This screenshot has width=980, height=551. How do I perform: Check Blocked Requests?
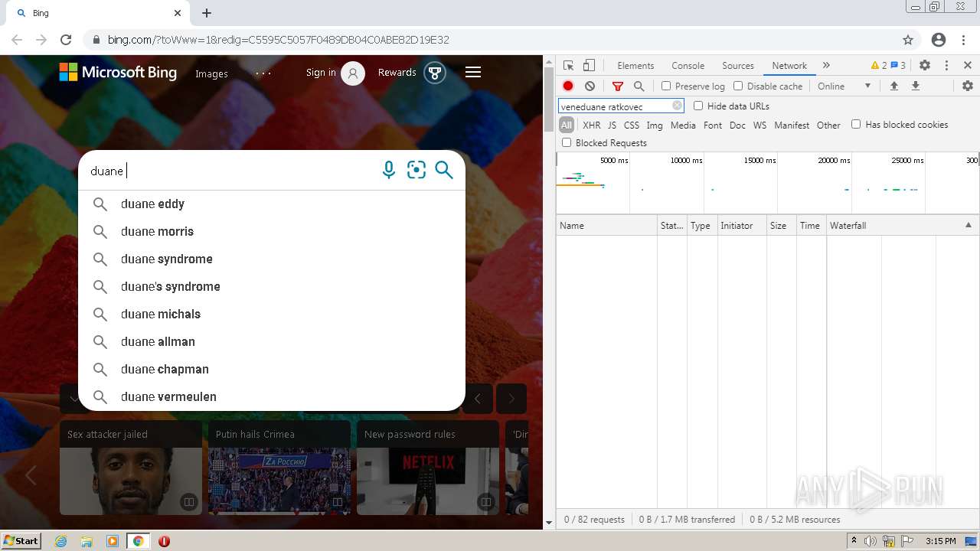(x=567, y=142)
